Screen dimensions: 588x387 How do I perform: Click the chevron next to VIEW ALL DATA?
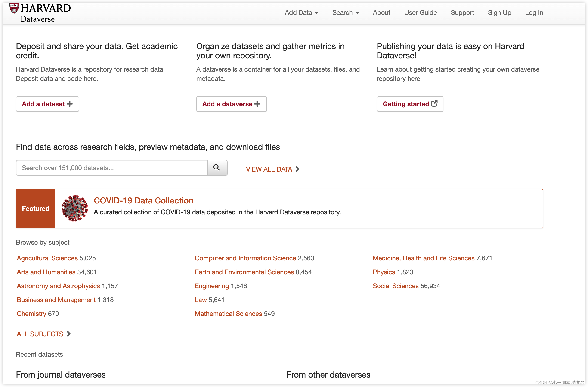[298, 169]
